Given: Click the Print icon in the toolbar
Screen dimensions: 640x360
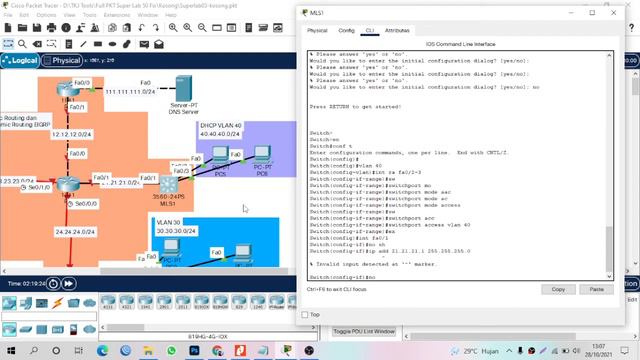Looking at the screenshot, I should click(x=51, y=28).
